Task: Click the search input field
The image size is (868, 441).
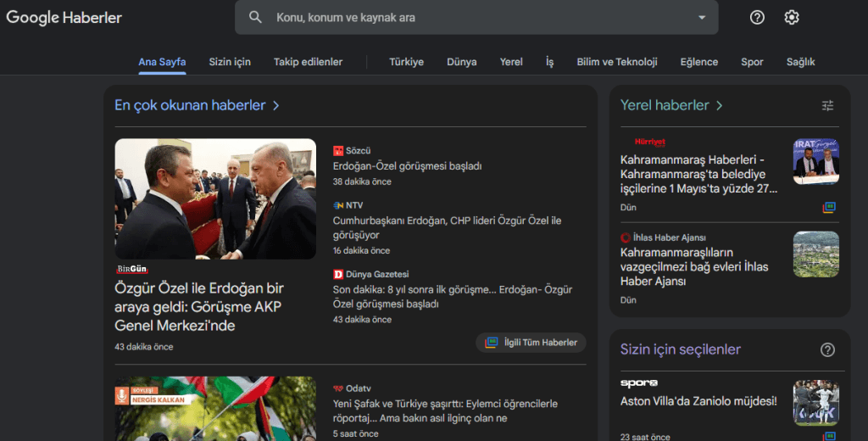Action: coord(476,17)
